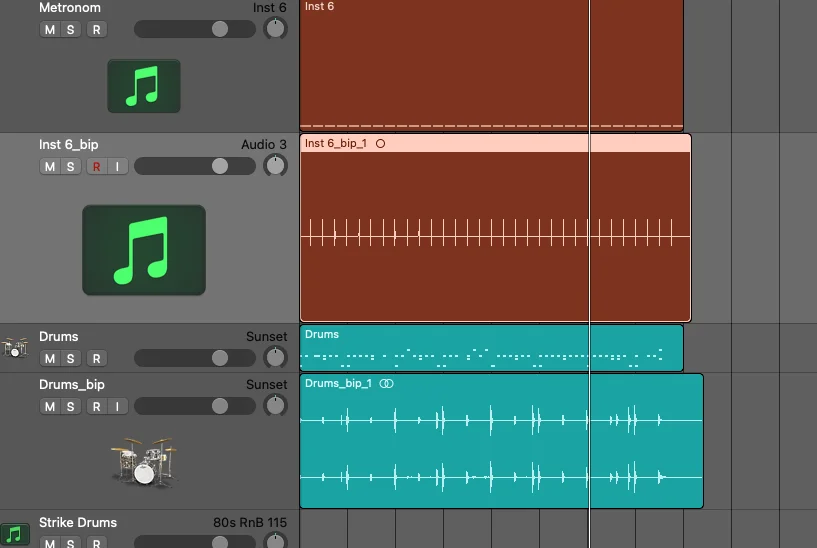Record-enable the Drums_bip track
This screenshot has width=817, height=548.
pos(96,406)
